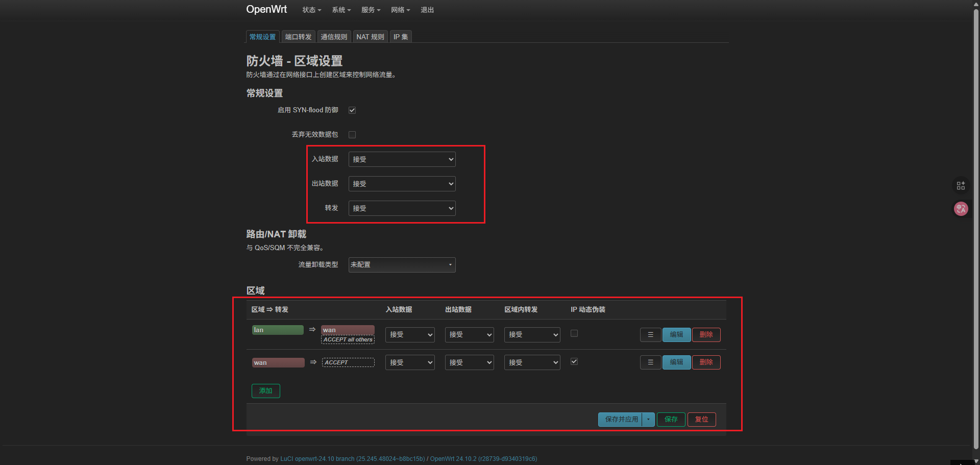Click 编辑 button for the lan zone
The image size is (980, 465).
click(676, 335)
